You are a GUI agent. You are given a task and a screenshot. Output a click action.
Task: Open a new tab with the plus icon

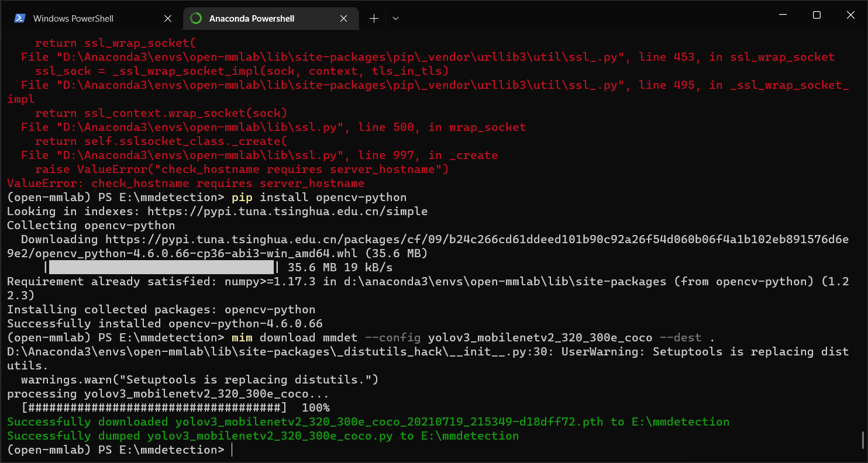(373, 18)
